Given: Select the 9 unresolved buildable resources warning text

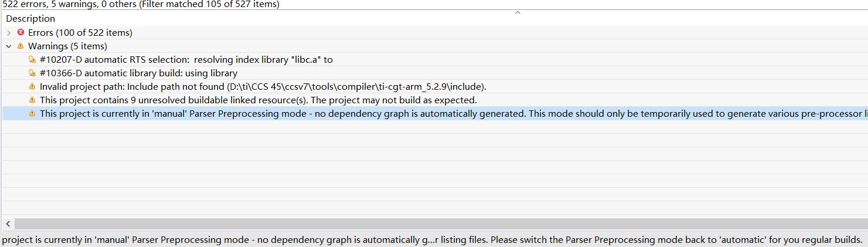Looking at the screenshot, I should (258, 100).
